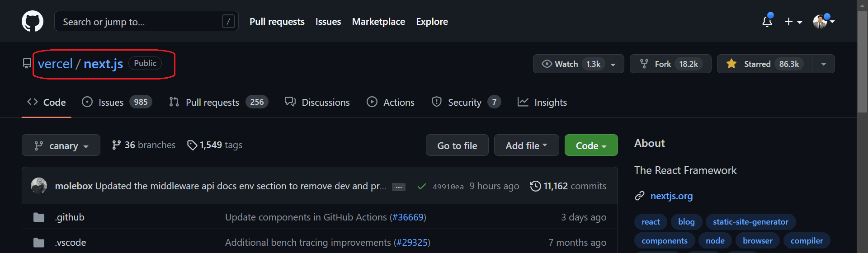Open the blog topic tag
The height and width of the screenshot is (253, 868).
[x=686, y=222]
